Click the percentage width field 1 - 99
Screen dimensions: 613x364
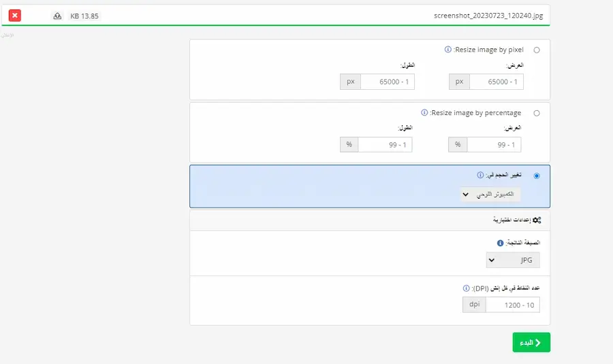click(494, 144)
